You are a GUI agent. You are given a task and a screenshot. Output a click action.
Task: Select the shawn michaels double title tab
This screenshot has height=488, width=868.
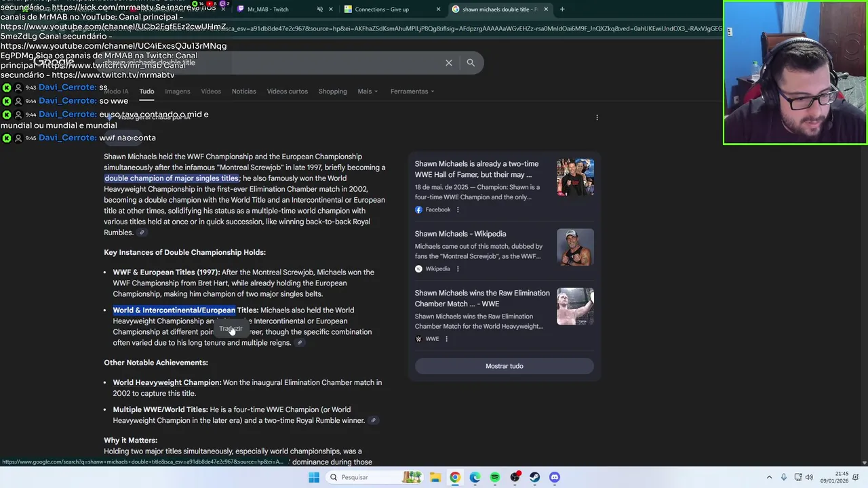[500, 9]
